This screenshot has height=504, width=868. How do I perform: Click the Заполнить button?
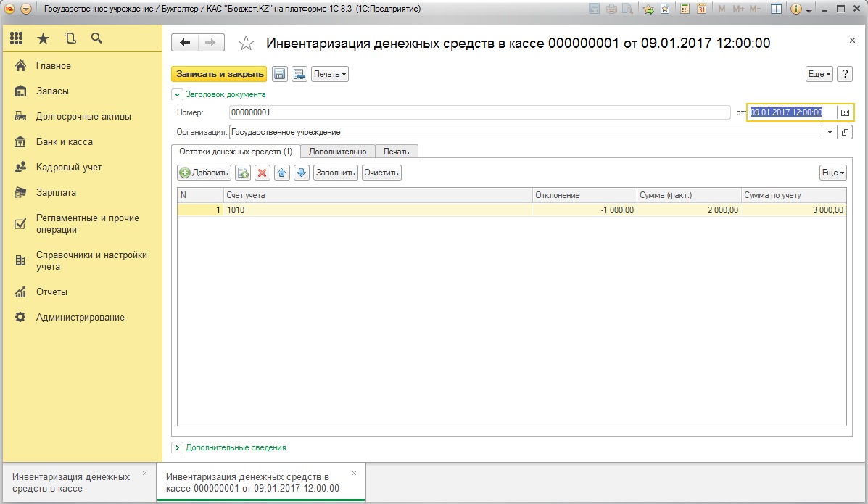(336, 173)
